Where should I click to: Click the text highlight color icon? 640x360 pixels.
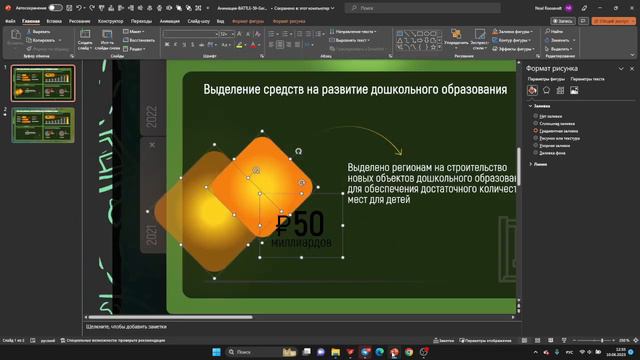click(x=239, y=45)
